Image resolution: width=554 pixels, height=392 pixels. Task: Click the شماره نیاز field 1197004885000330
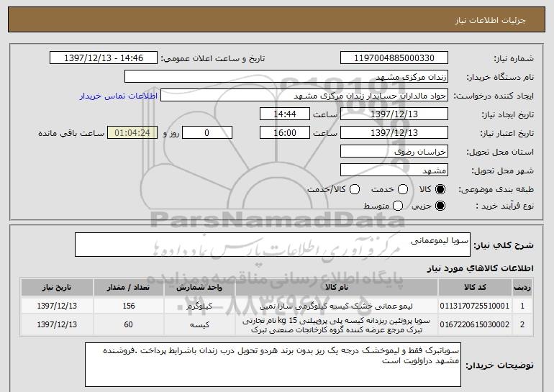pos(394,58)
